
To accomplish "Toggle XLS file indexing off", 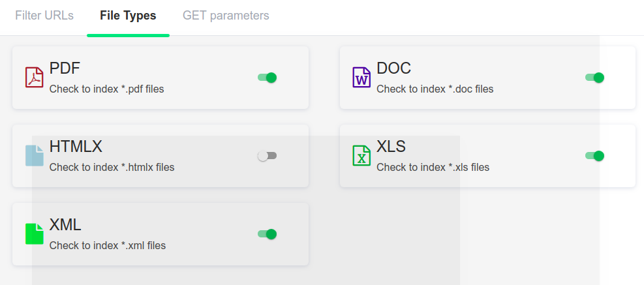I will [x=594, y=156].
